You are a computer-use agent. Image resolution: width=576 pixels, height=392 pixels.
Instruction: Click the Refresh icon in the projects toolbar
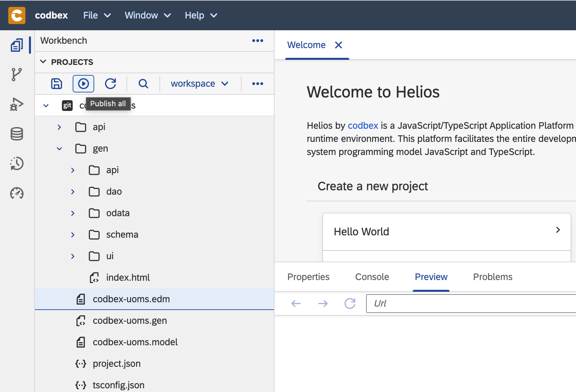[110, 83]
